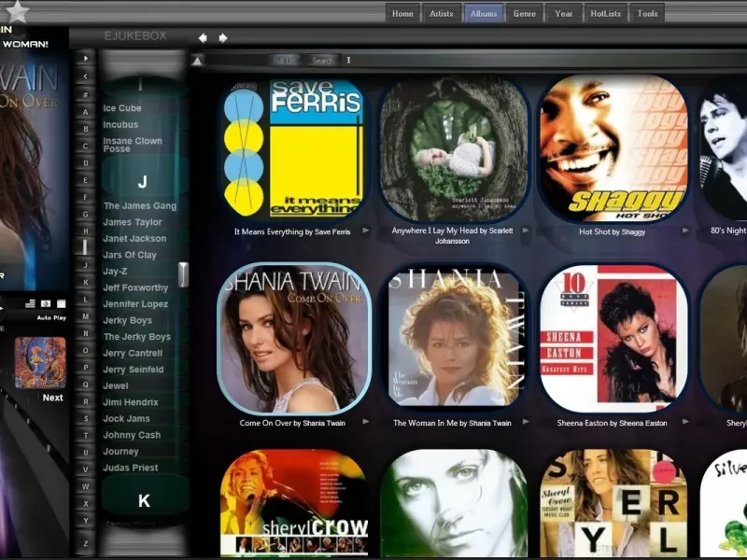Select artist Incubus
Viewport: 747px width, 560px height.
coord(120,125)
